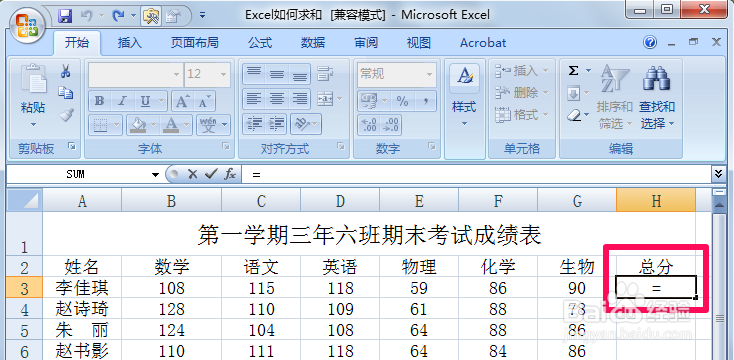Switch to the 审阅 tab
The width and height of the screenshot is (734, 360).
click(366, 43)
